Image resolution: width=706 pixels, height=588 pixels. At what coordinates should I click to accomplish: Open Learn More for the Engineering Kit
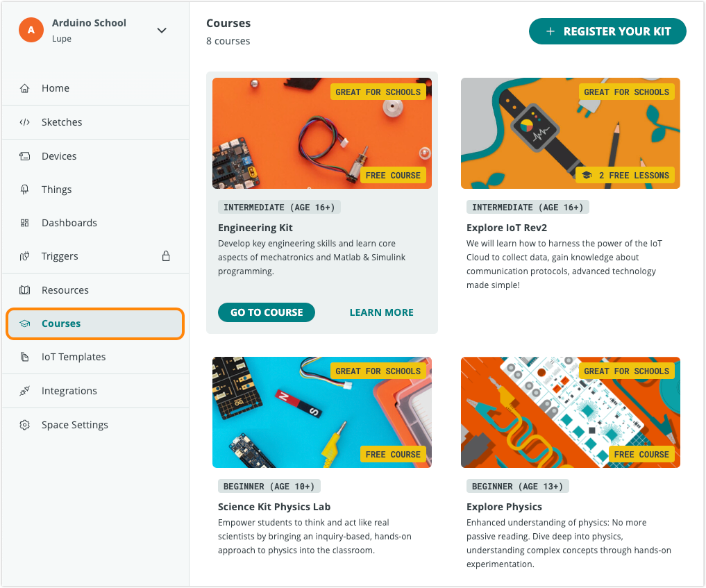tap(381, 312)
